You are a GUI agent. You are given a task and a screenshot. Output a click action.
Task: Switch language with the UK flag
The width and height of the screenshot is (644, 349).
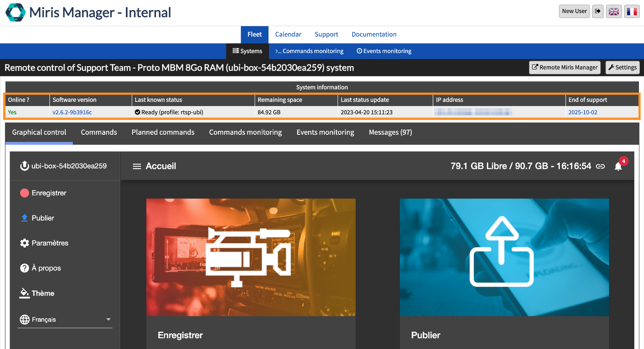[614, 11]
